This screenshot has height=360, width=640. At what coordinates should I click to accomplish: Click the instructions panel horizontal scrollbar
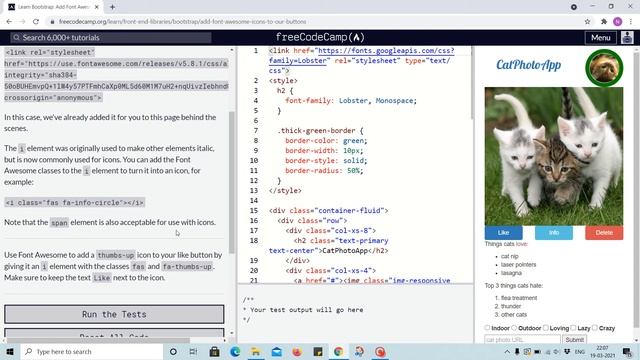[98, 340]
